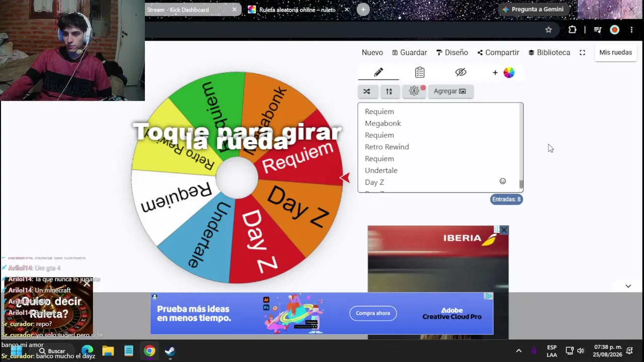Launch Microsoft Edge from the taskbar
Screen dimensions: 644x362
point(87,350)
